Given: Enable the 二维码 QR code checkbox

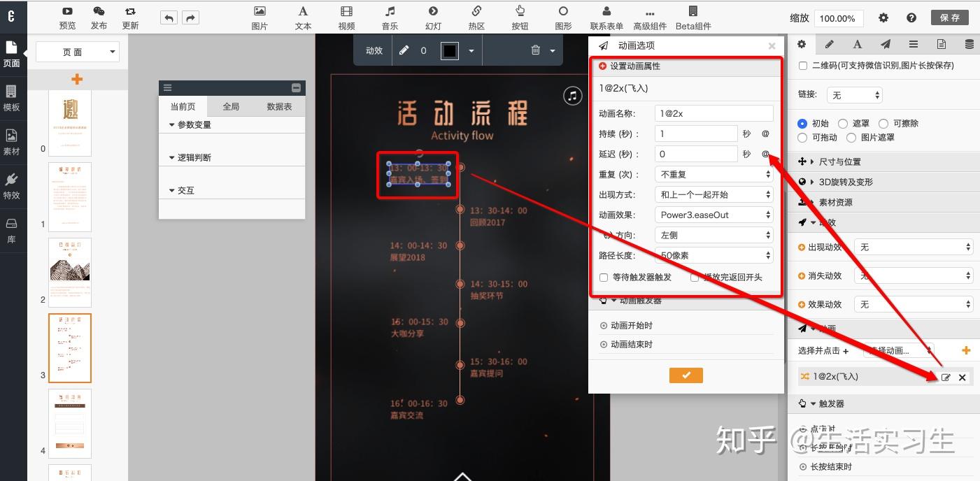Looking at the screenshot, I should pos(802,66).
